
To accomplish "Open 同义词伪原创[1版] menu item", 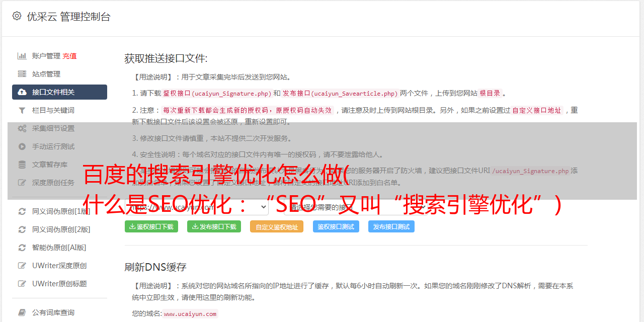I will tap(61, 211).
